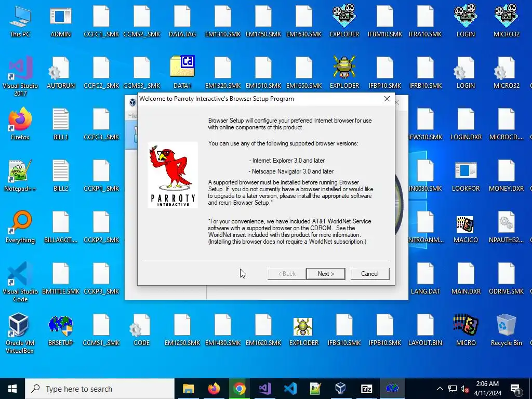Click the muted volume tray icon

tap(464, 389)
